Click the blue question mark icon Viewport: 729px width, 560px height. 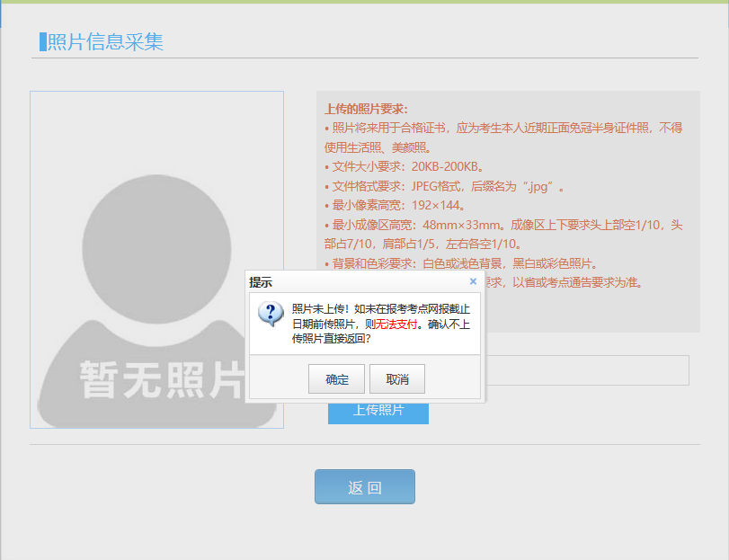coord(271,314)
